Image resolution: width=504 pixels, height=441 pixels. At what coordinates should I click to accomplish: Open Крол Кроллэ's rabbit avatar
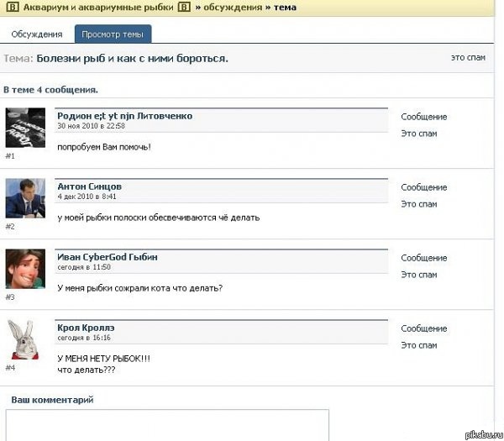[x=25, y=339]
